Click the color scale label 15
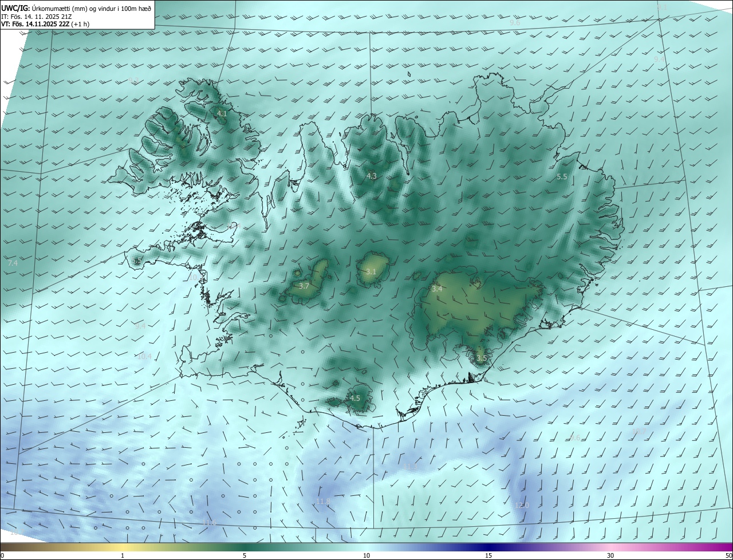Image resolution: width=733 pixels, height=560 pixels. click(488, 555)
